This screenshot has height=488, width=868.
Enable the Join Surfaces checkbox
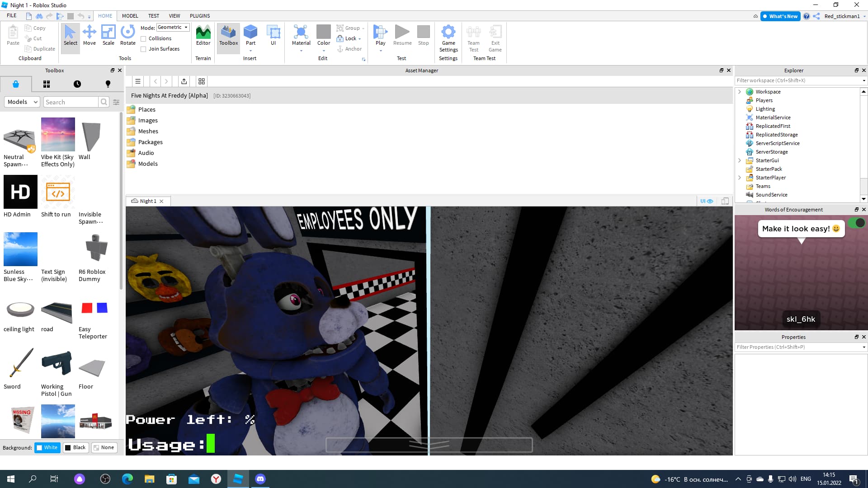[x=143, y=49]
